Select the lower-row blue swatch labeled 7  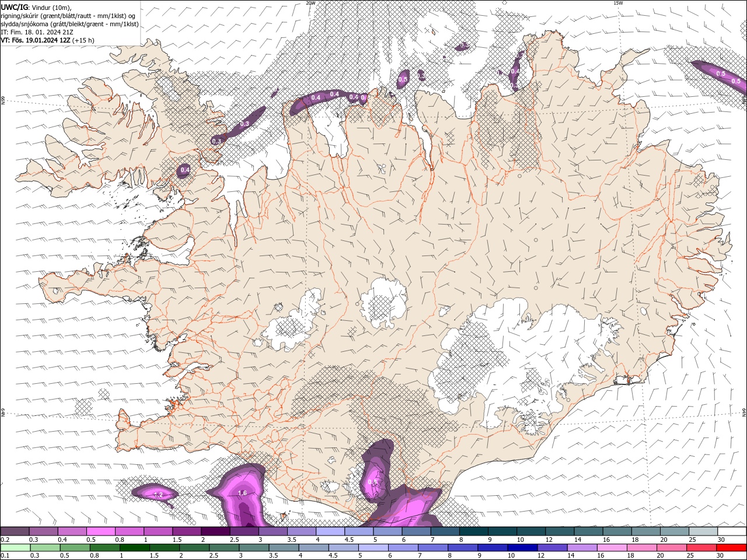[433, 548]
